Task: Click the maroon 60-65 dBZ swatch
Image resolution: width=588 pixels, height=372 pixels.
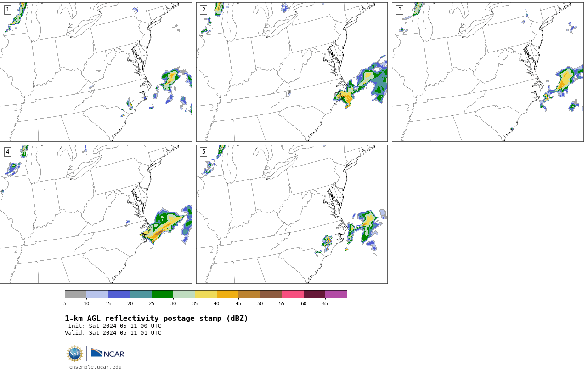Action: point(314,294)
